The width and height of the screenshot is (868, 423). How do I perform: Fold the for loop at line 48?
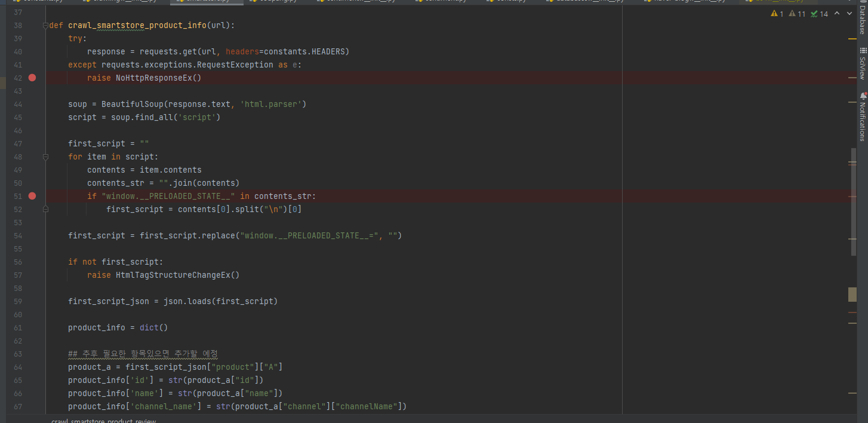pyautogui.click(x=45, y=157)
